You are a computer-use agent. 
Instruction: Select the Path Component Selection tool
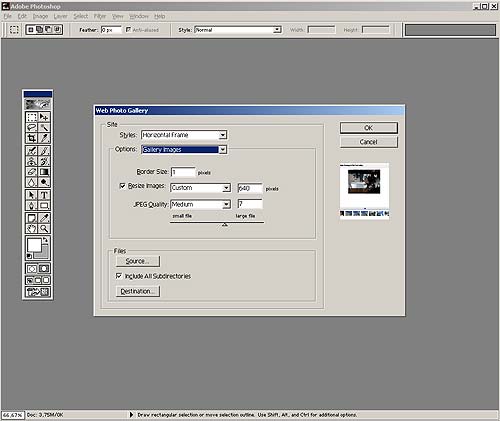32,195
